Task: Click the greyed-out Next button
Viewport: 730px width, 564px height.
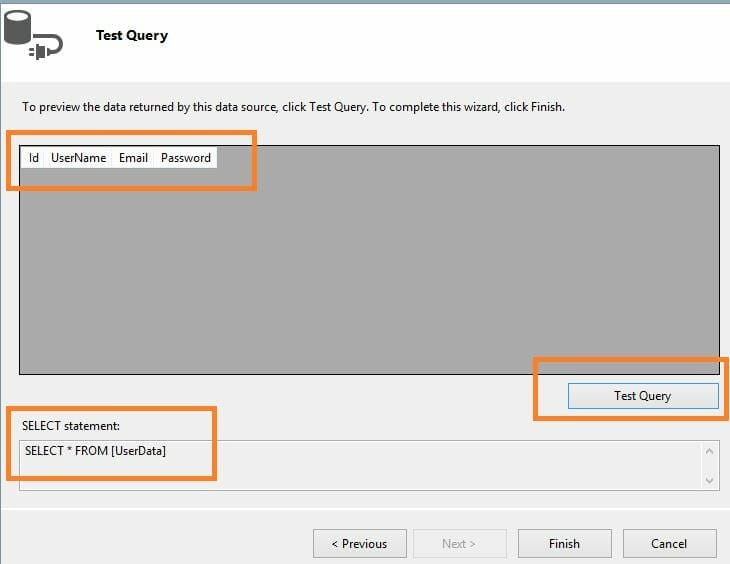Action: click(459, 544)
